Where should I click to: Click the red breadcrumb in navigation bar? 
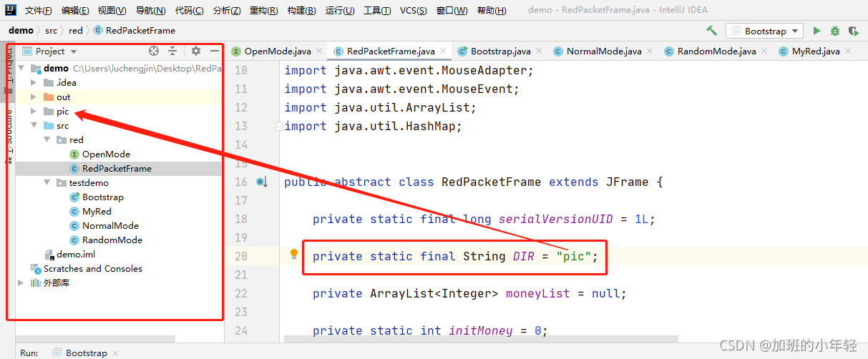tap(76, 31)
